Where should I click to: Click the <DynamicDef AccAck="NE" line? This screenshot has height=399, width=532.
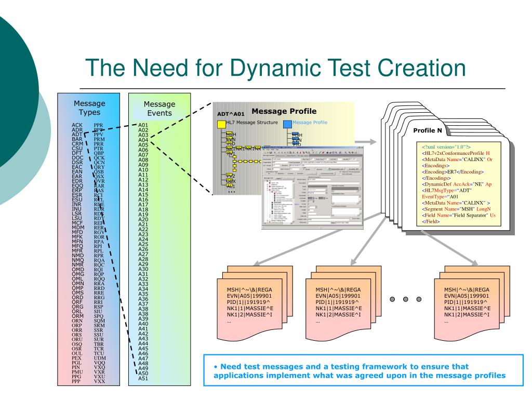(x=457, y=184)
